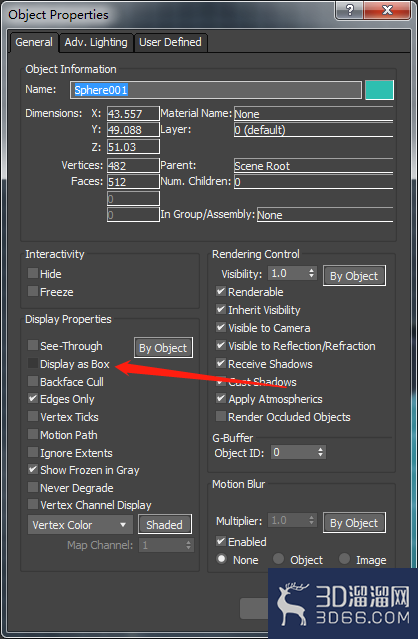Enable Vertex Ticks display
This screenshot has width=418, height=639.
33,416
